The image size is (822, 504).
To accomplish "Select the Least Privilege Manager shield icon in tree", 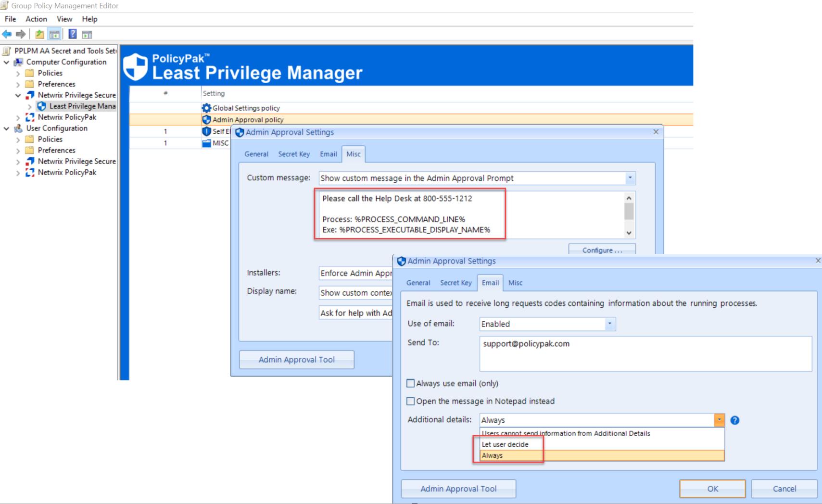I will click(x=42, y=106).
